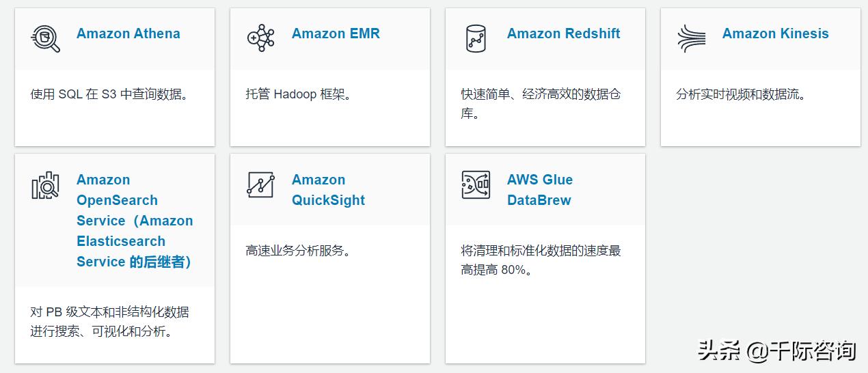Open the Amazon Athena link

[128, 33]
